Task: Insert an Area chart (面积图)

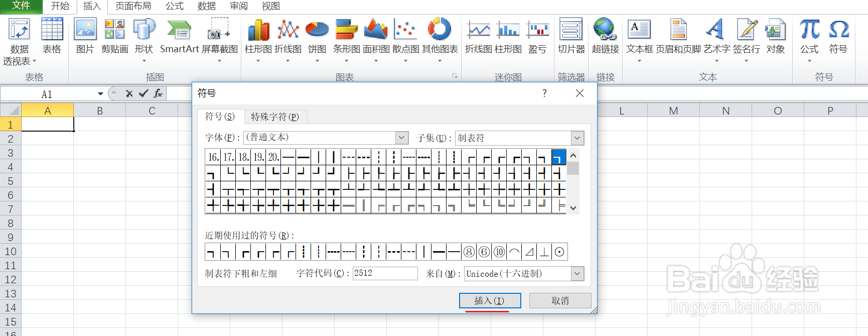Action: pos(376,40)
